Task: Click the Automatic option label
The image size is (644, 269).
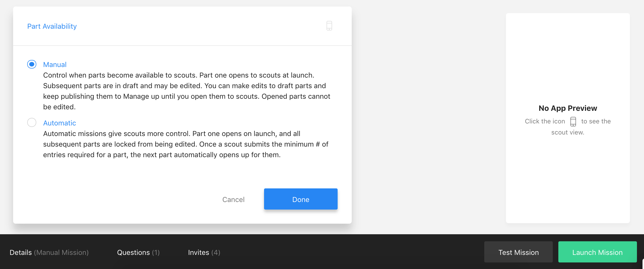Action: point(59,123)
